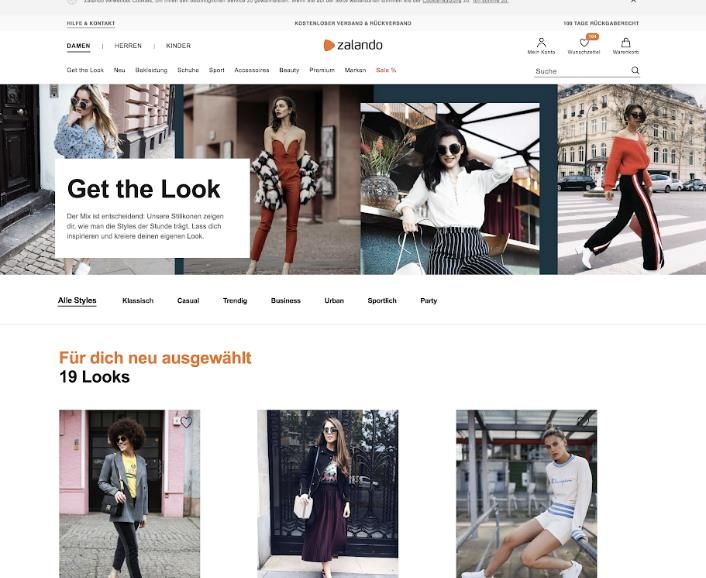Click the 100 Tage Rückgaberecht text
The width and height of the screenshot is (706, 578).
[601, 23]
